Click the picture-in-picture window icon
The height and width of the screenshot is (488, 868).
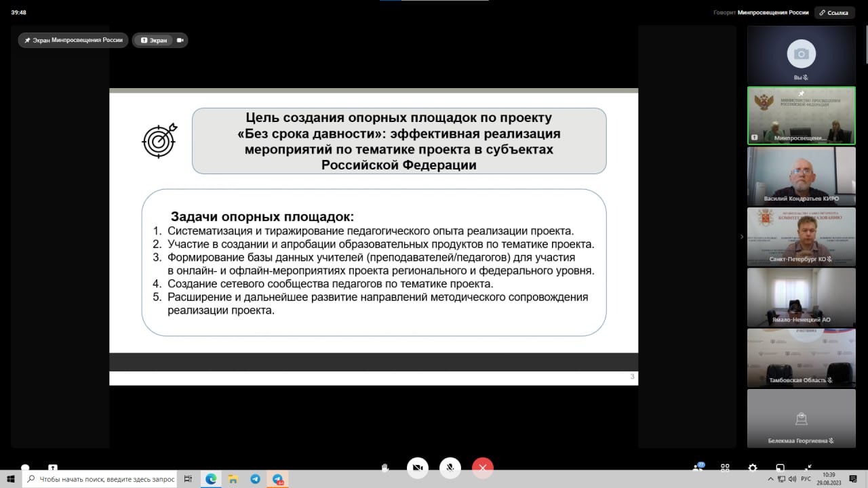click(781, 468)
